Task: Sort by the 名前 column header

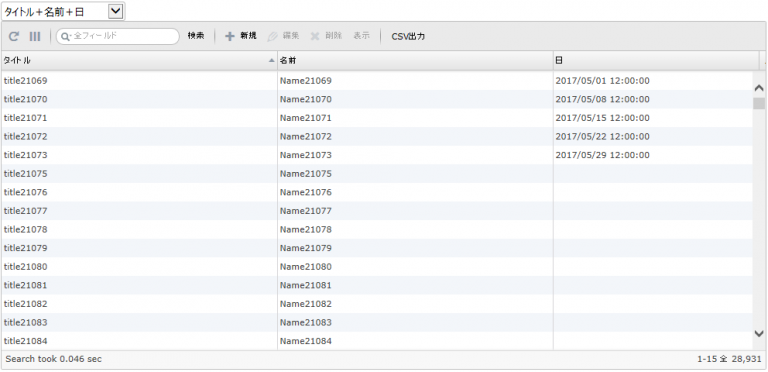Action: click(x=415, y=60)
